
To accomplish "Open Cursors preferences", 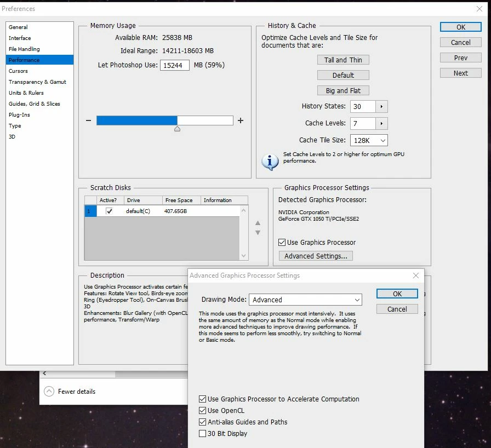I will pos(39,71).
